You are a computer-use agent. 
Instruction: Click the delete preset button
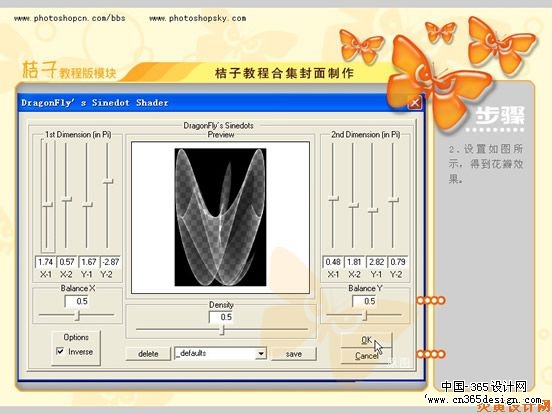coord(148,354)
